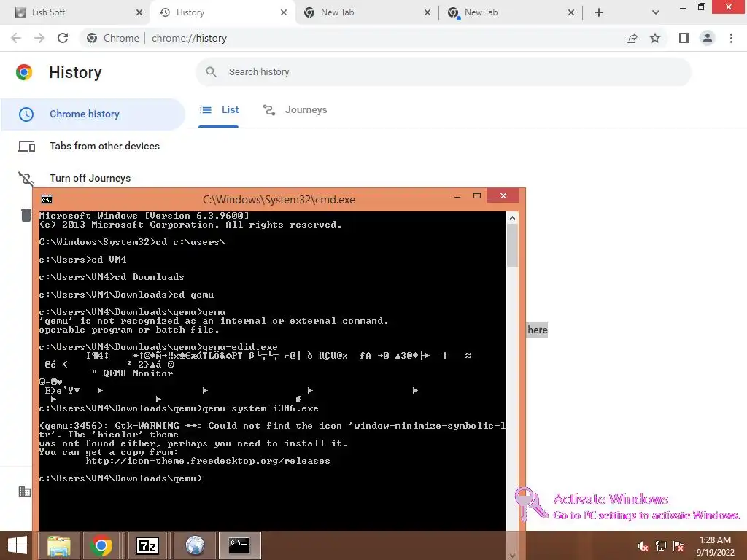Bookmark this tab with star icon
Viewport: 747px width, 560px height.
coord(655,38)
